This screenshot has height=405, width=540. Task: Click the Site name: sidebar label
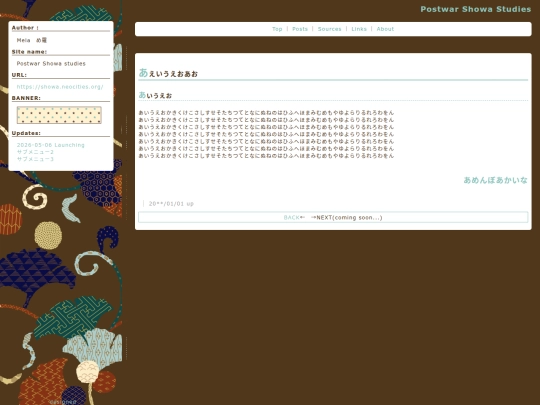click(29, 52)
